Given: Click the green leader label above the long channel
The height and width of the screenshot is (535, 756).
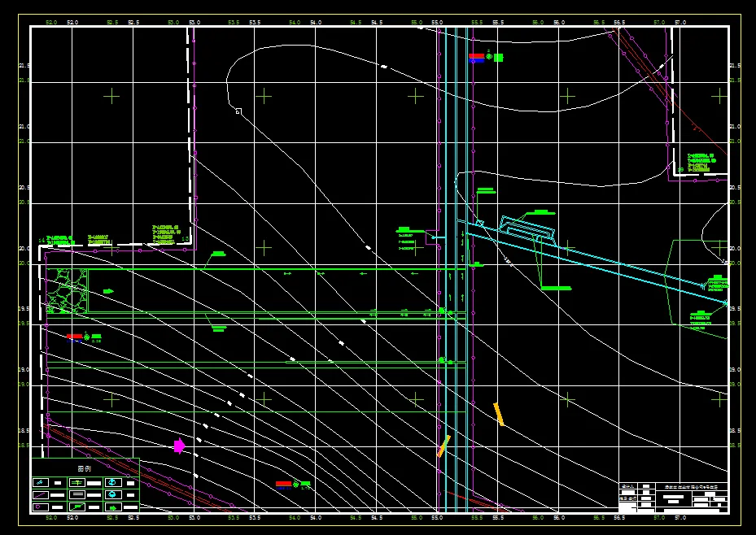Looking at the screenshot, I should [218, 254].
